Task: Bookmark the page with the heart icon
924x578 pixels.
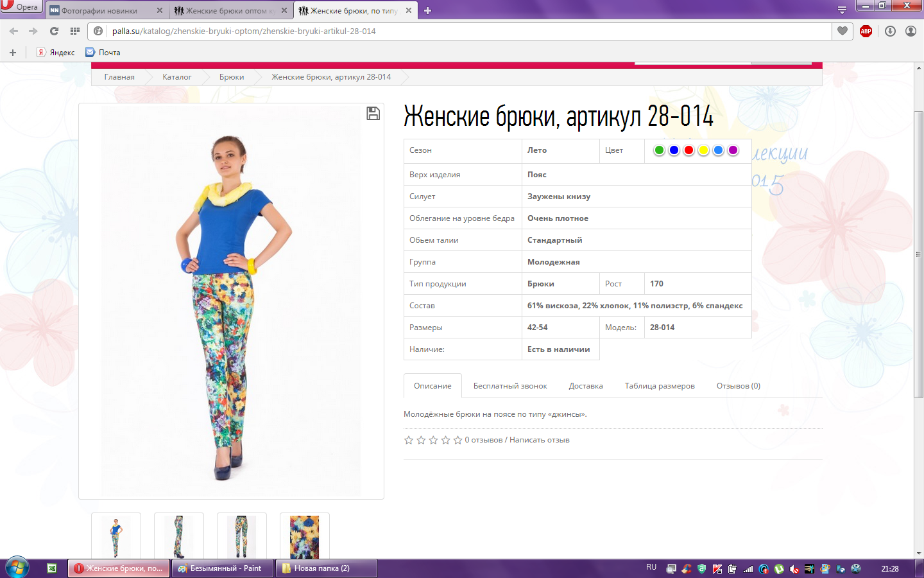Action: coord(843,31)
